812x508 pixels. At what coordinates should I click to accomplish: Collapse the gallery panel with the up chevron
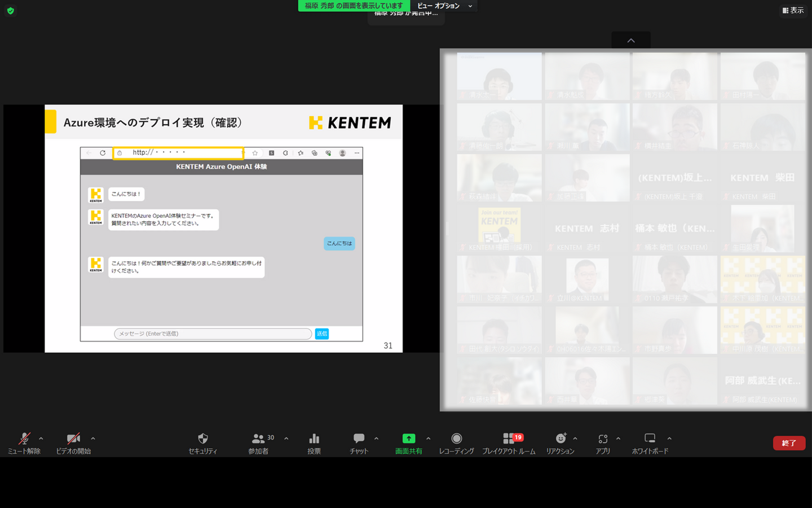click(x=631, y=41)
